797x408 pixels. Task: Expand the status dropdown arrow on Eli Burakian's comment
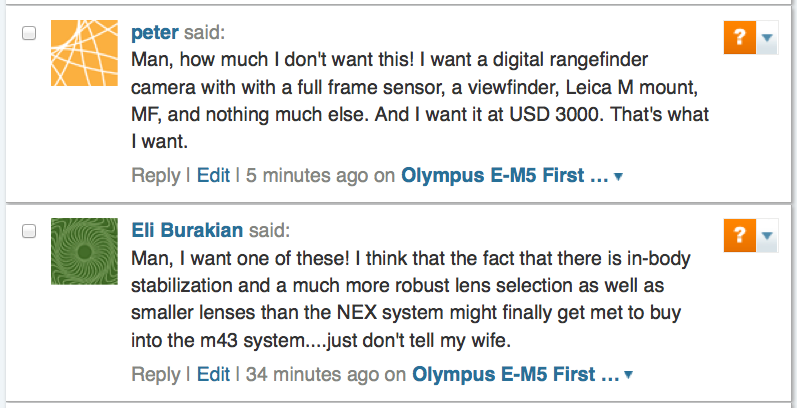(x=767, y=236)
